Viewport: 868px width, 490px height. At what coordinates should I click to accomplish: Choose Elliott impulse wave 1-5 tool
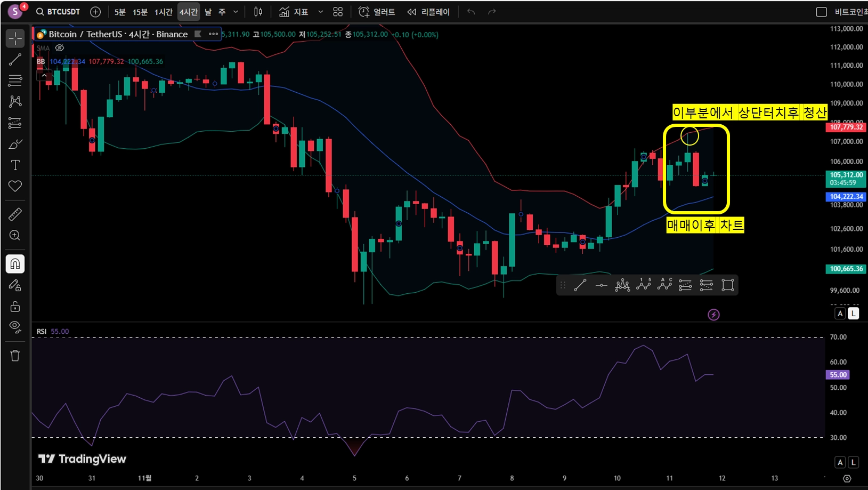tap(644, 285)
